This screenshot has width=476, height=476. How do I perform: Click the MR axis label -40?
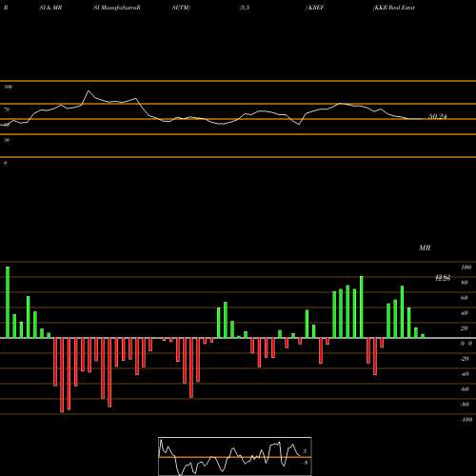(x=465, y=374)
